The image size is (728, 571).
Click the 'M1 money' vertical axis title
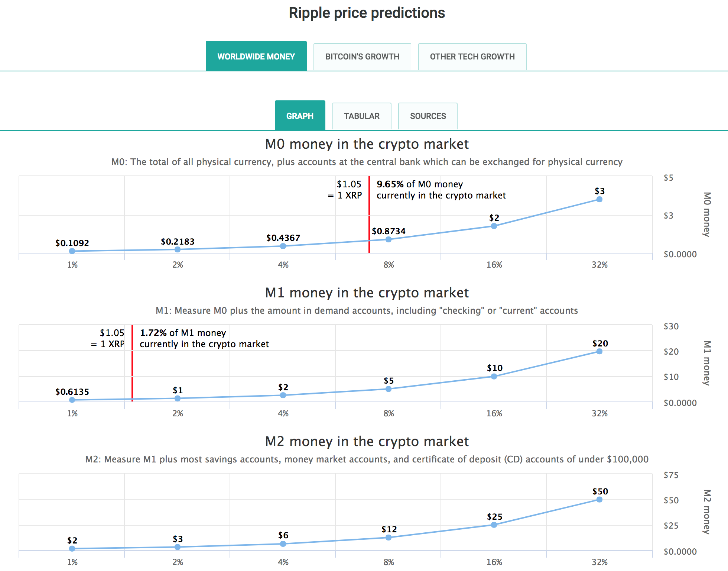[707, 363]
